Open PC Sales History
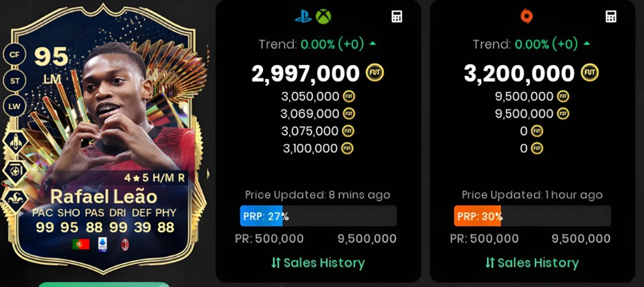Image resolution: width=644 pixels, height=287 pixels. point(532,263)
